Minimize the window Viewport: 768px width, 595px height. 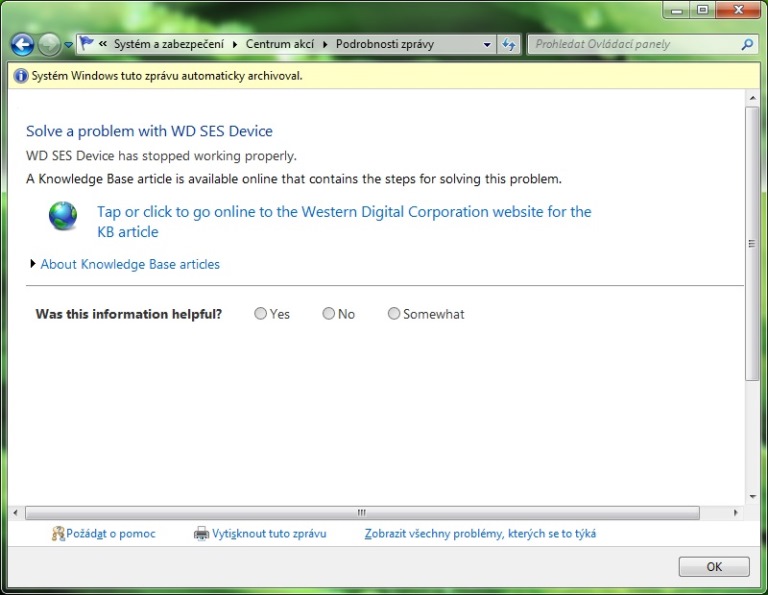point(676,10)
